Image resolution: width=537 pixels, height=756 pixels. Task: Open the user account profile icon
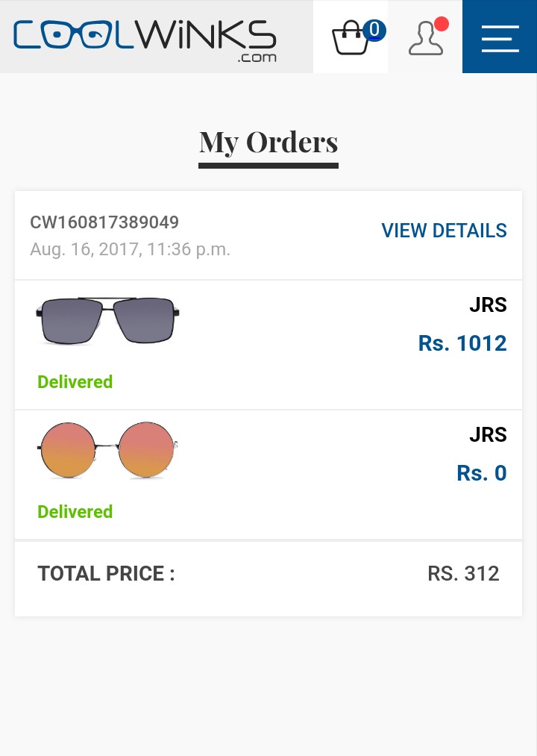coord(426,38)
